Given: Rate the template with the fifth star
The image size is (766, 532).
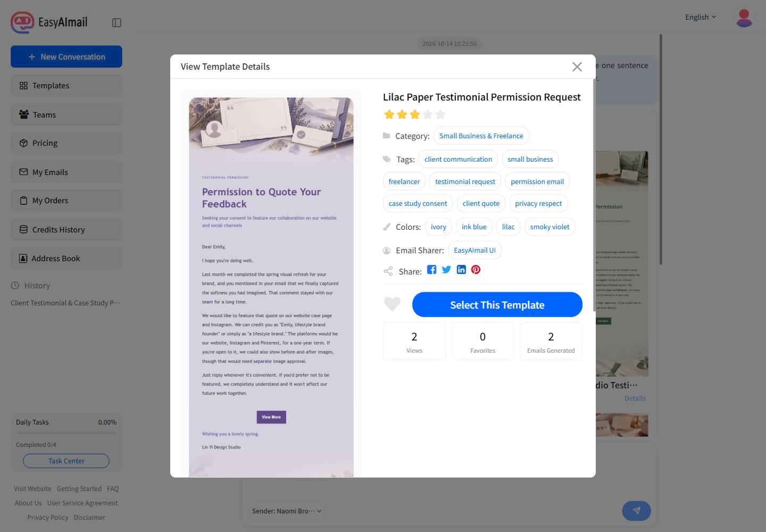Looking at the screenshot, I should point(440,114).
